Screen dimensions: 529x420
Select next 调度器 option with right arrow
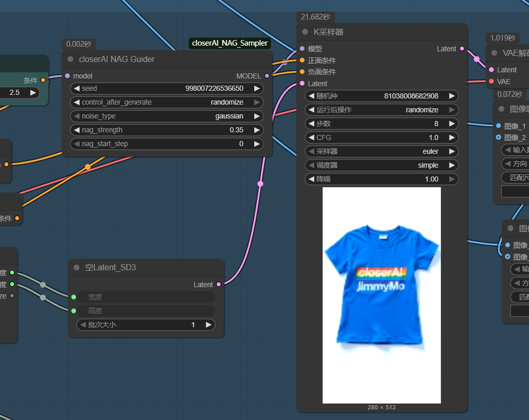[452, 165]
